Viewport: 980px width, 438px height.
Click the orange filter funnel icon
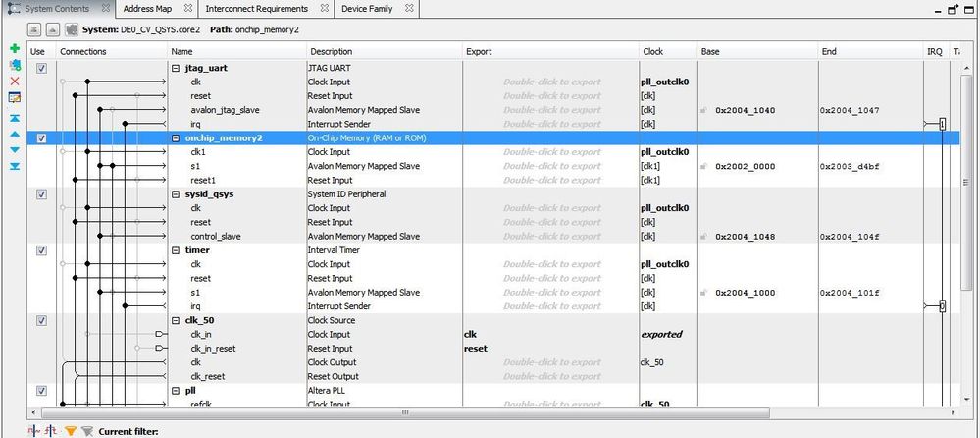coord(71,430)
